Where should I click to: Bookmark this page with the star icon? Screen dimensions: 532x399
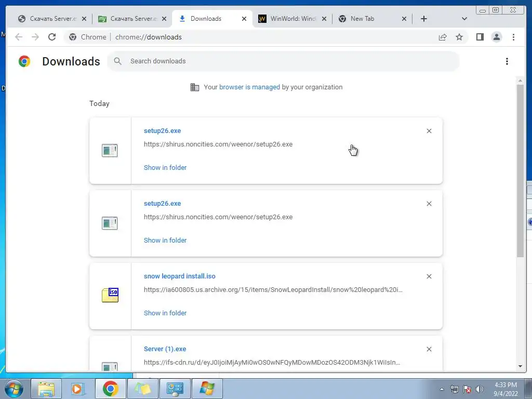(x=459, y=37)
